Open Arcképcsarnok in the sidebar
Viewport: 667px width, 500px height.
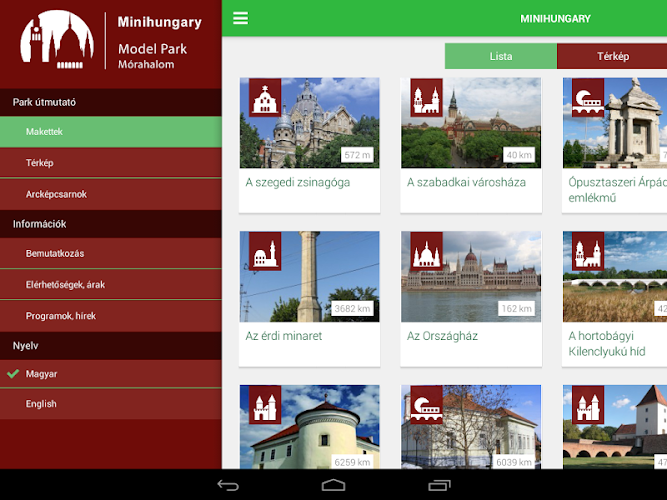click(x=111, y=194)
